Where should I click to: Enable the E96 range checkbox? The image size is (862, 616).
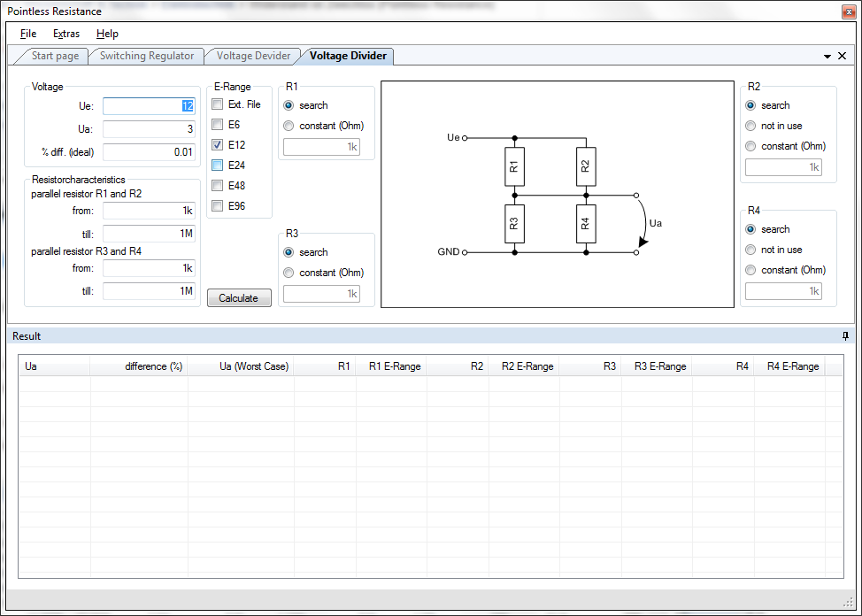[x=218, y=205]
